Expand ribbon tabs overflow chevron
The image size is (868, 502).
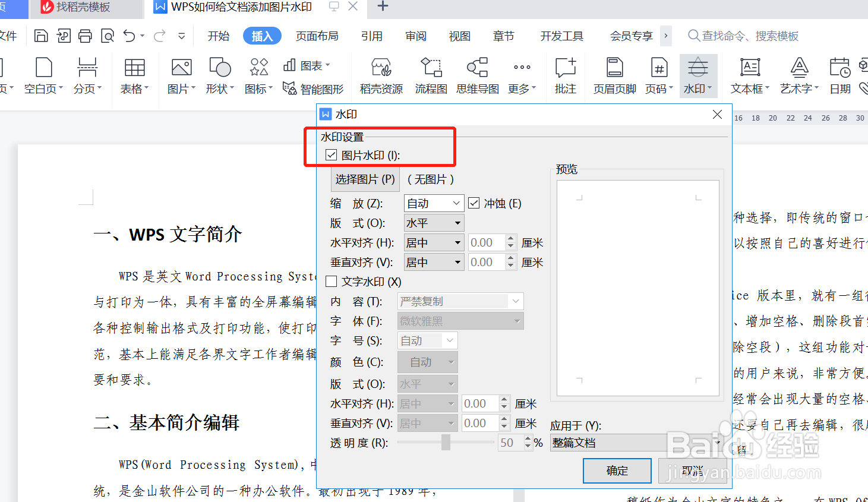pos(665,36)
